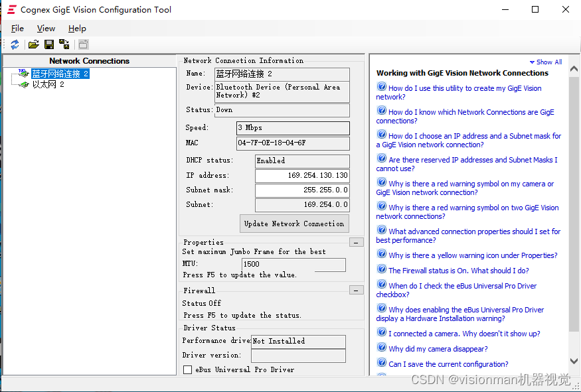581x392 pixels.
Task: Click 'Working with GigE Vision Network Connections' heading
Action: point(462,73)
